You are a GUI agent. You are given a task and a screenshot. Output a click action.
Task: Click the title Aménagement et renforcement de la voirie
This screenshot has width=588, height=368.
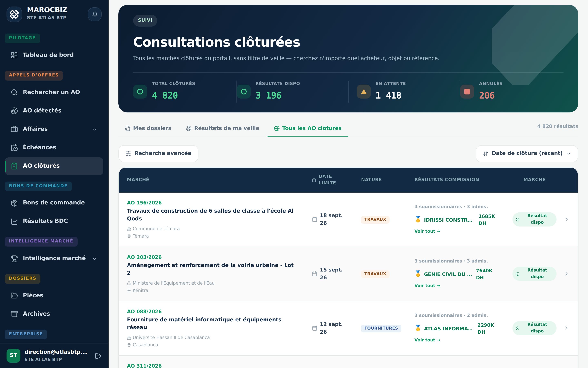210,269
